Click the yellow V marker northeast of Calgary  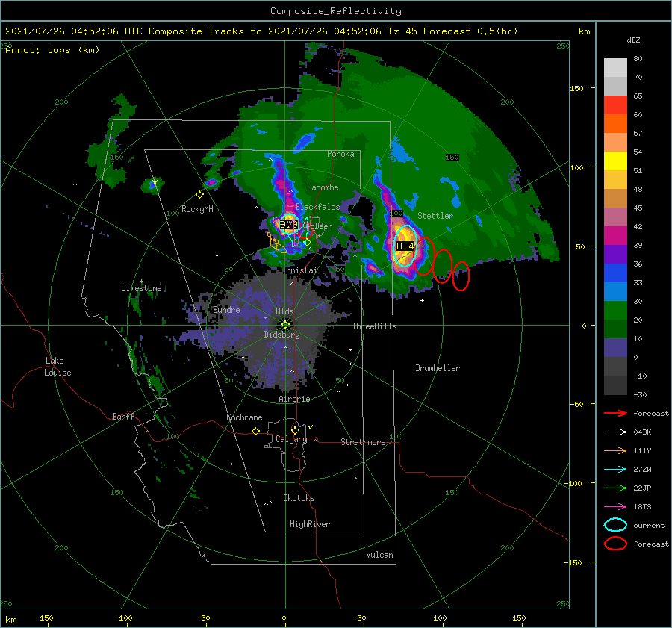tap(311, 427)
